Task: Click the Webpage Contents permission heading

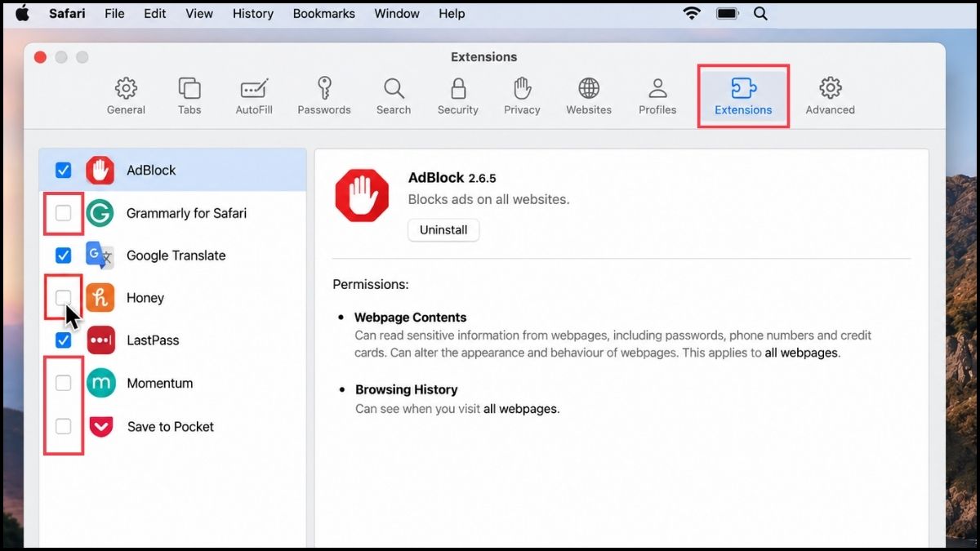Action: pyautogui.click(x=411, y=318)
